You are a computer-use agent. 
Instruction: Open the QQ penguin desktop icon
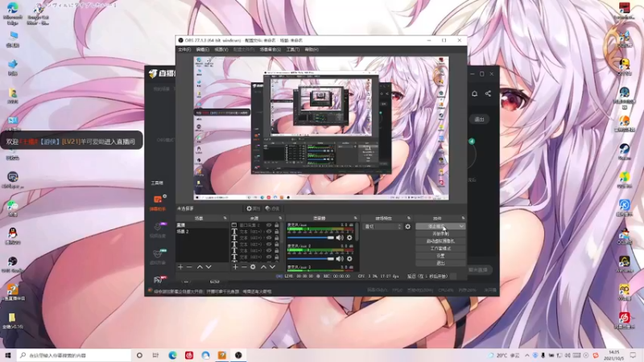[x=13, y=236]
